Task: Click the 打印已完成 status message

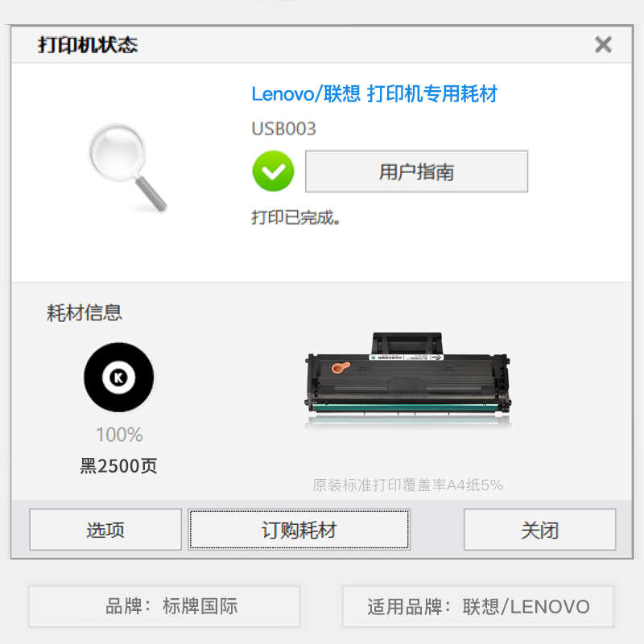Action: [x=295, y=217]
